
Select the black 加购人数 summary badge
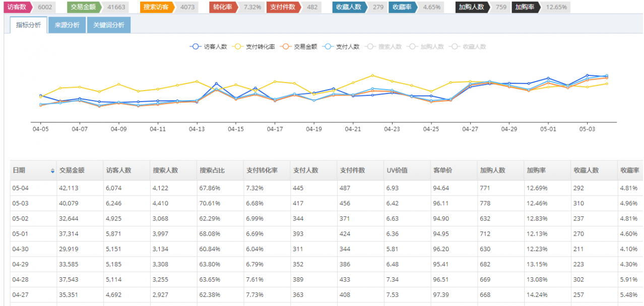473,7
